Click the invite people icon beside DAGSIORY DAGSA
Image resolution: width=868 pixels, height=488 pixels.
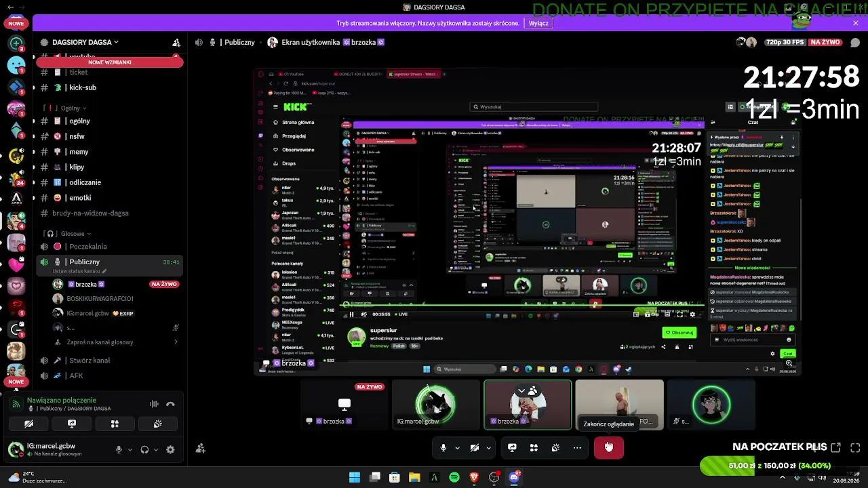(176, 42)
